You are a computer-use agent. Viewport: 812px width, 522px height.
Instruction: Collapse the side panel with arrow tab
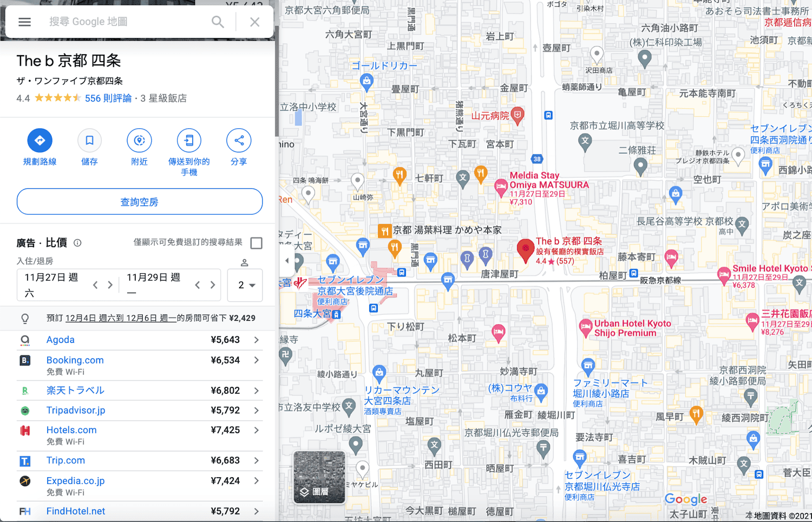pos(287,260)
